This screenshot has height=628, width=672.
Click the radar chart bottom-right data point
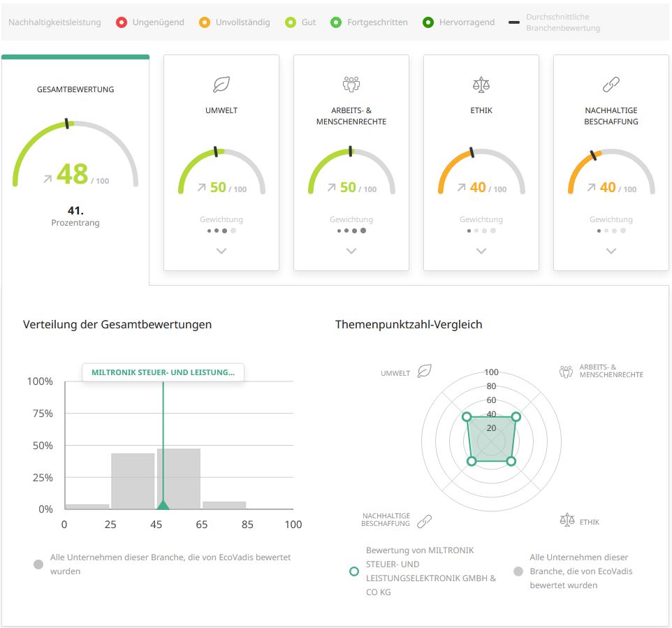click(511, 461)
